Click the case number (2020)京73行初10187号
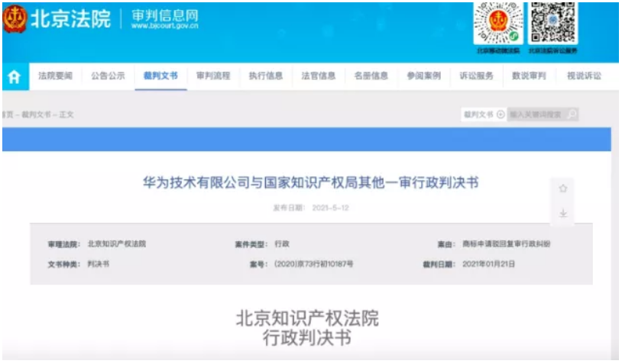The height and width of the screenshot is (364, 622). pyautogui.click(x=313, y=264)
